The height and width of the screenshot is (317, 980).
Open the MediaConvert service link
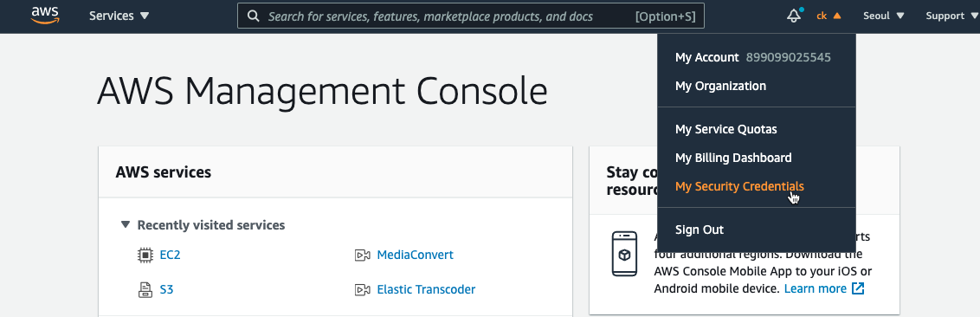[x=415, y=255]
